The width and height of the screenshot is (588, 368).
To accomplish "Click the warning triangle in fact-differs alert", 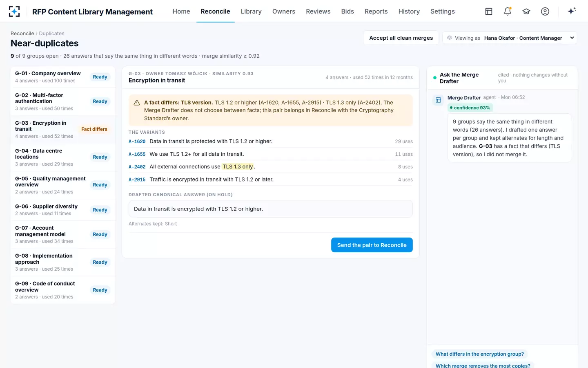I will point(137,103).
